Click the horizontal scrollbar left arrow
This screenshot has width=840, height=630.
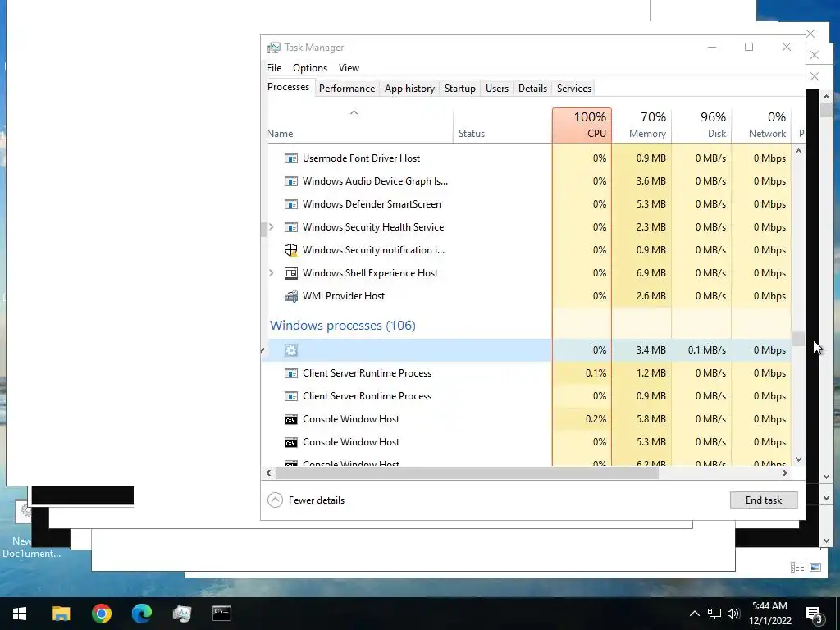tap(269, 473)
